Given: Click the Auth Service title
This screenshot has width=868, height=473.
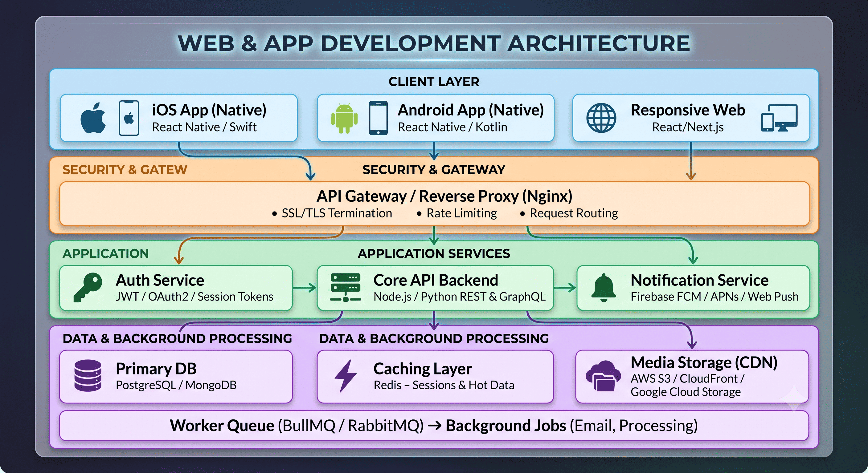Looking at the screenshot, I should pos(160,280).
